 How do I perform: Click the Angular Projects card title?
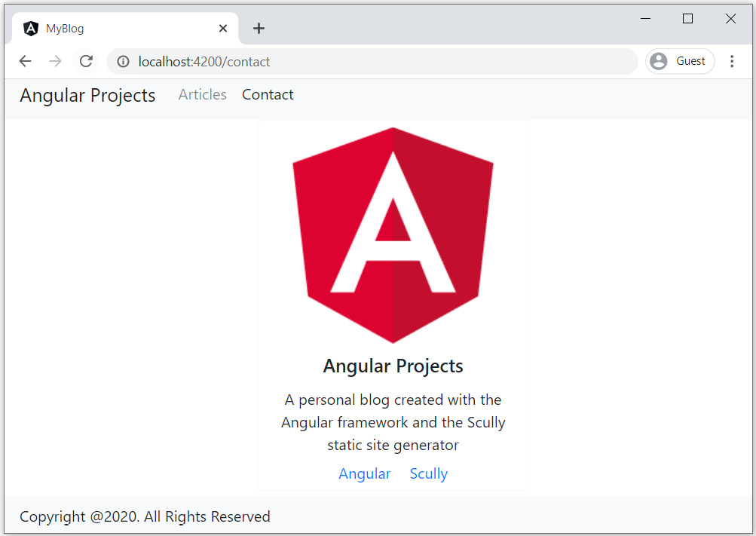tap(393, 366)
